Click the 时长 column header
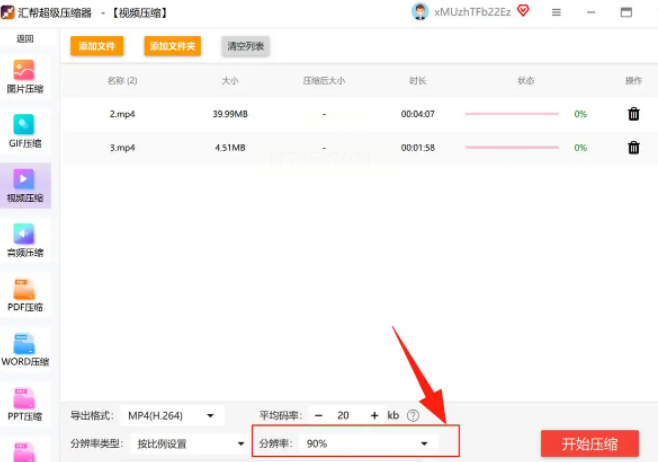 418,81
